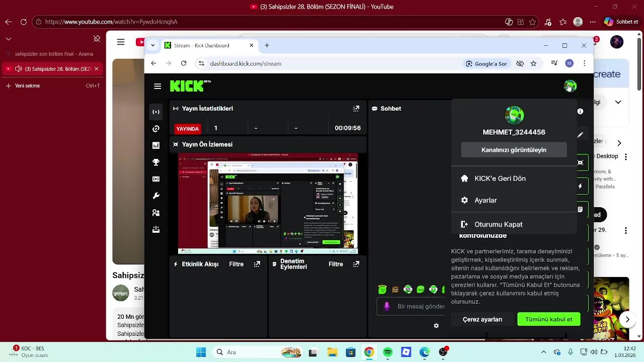Accept all cookies with Tümünü kabul et

tap(548, 319)
